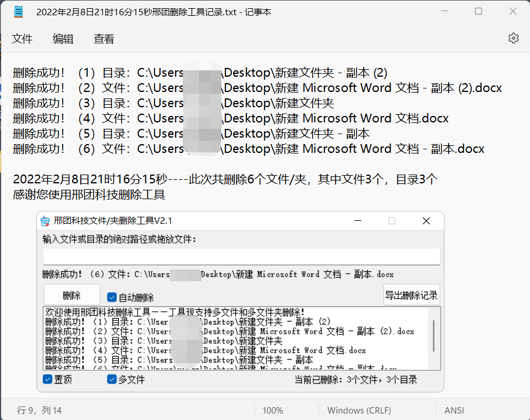The height and width of the screenshot is (420, 530).
Task: Click the label 输入文件或目录的绝对路径或拖放文件
Action: tap(119, 240)
